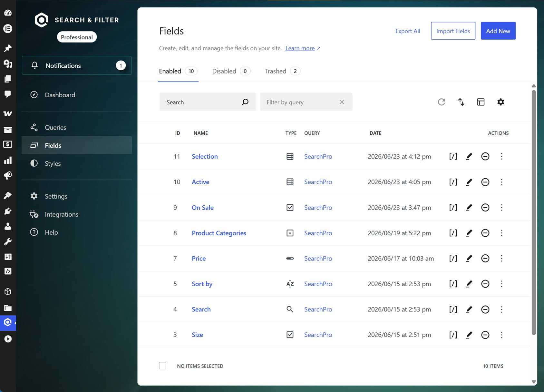
Task: Switch to the Enabled tab
Action: 178,71
